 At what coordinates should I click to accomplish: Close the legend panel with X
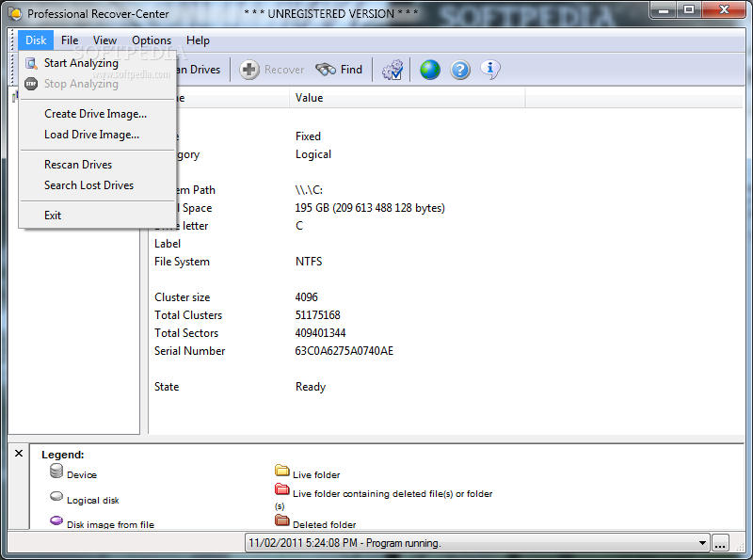click(x=19, y=454)
